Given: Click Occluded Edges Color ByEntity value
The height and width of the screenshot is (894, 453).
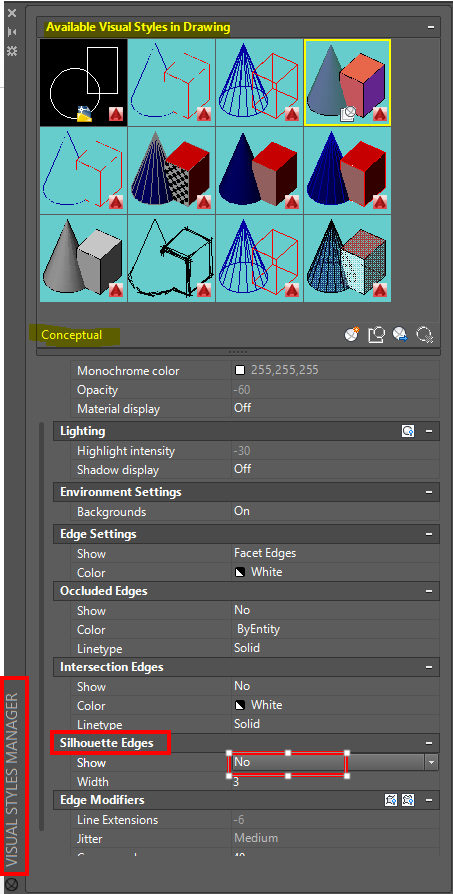Looking at the screenshot, I should click(258, 629).
